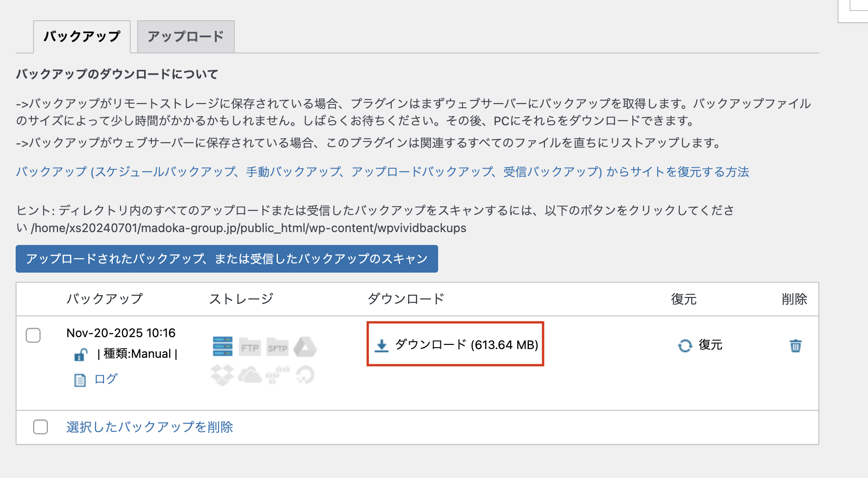This screenshot has height=478, width=868.
Task: Switch to the アップロード tab
Action: point(185,36)
